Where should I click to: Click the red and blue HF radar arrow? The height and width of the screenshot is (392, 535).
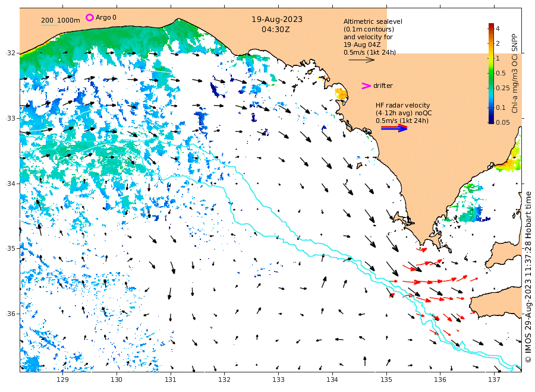394,128
